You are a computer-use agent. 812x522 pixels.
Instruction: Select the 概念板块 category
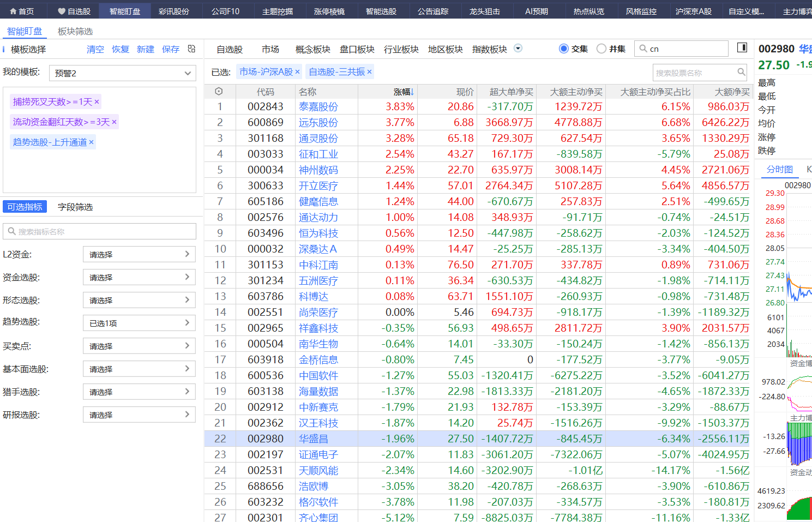(x=313, y=49)
